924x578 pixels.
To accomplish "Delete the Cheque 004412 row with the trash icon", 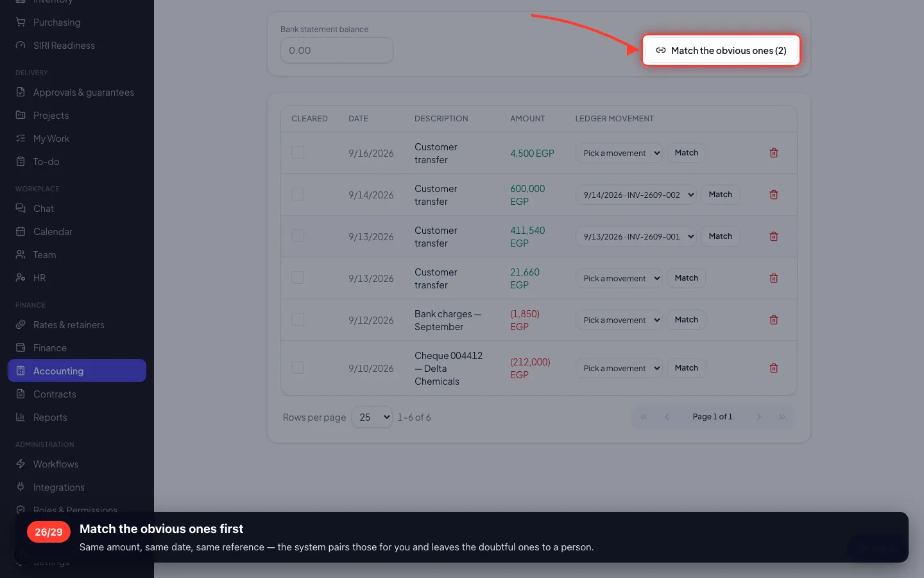I will point(774,368).
